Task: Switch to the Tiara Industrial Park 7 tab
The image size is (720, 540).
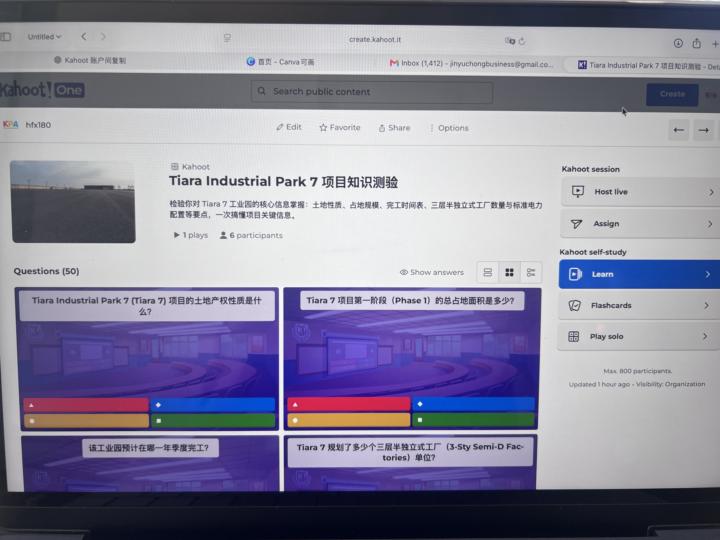Action: (647, 66)
